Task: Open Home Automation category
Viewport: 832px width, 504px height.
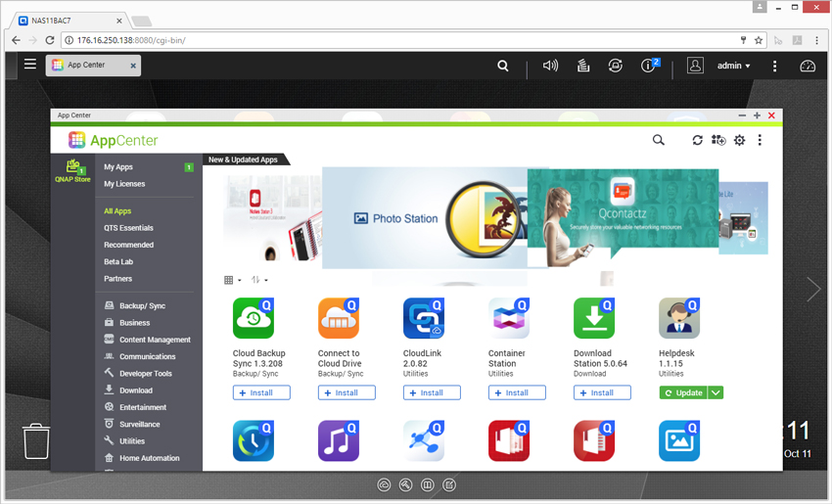Action: click(x=142, y=458)
